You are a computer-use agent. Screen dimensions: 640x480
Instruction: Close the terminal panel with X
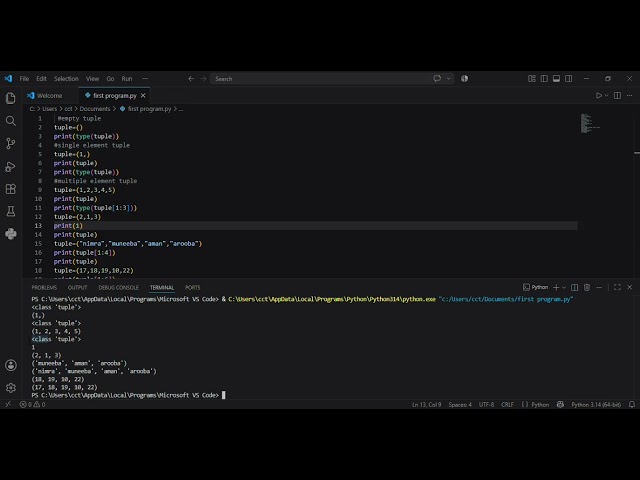coord(629,287)
